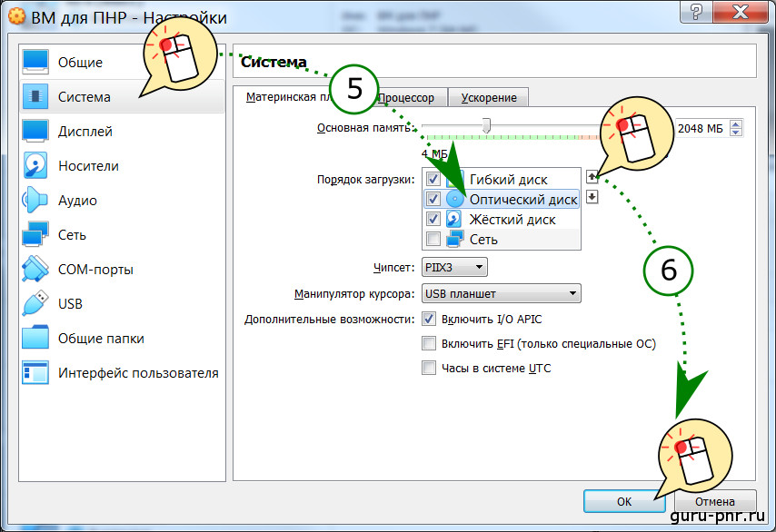Select the COM-порты connector icon
Image resolution: width=776 pixels, height=532 pixels.
35,269
